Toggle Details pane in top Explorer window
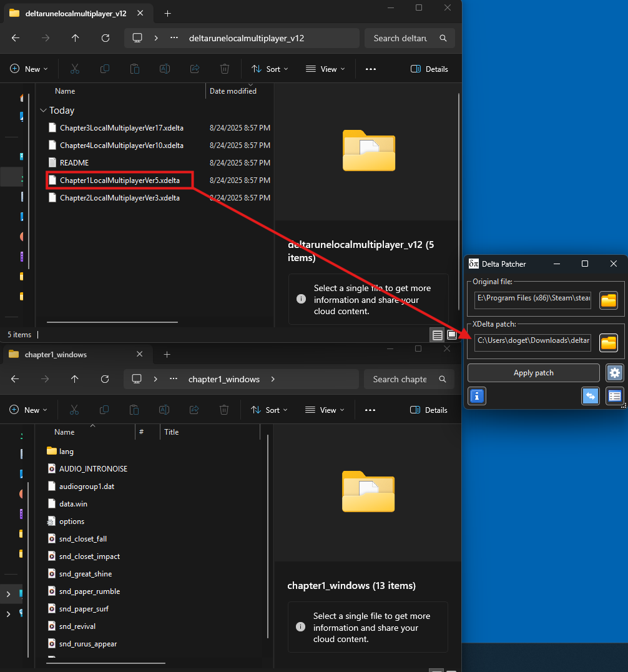The height and width of the screenshot is (672, 628). (x=429, y=69)
